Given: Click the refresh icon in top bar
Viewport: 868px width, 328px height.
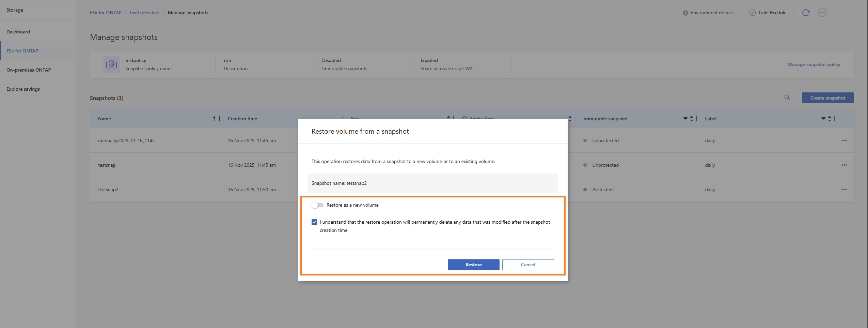Looking at the screenshot, I should [x=806, y=13].
